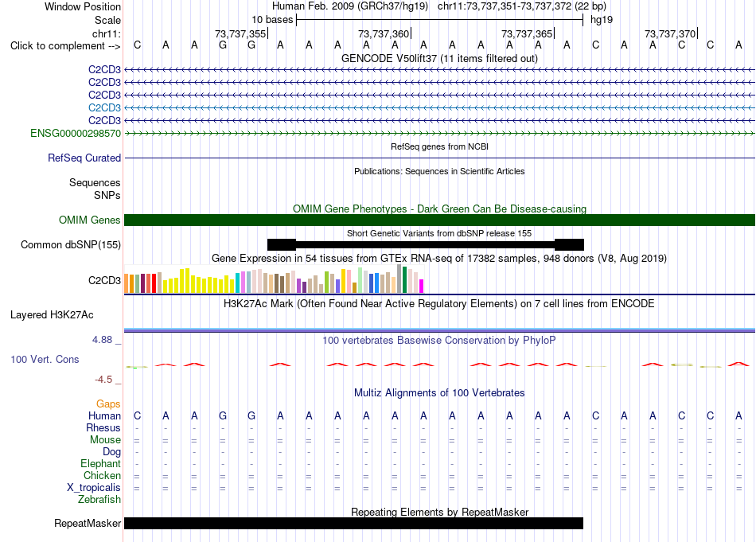Screen dimensions: 756x542
Task: Click the magenta bar in GTEx chart
Action: click(422, 286)
